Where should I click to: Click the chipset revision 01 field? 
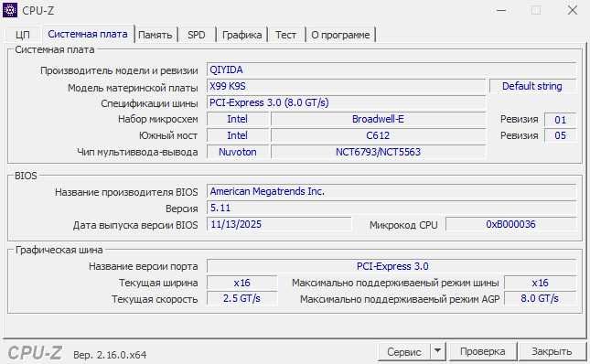click(561, 120)
